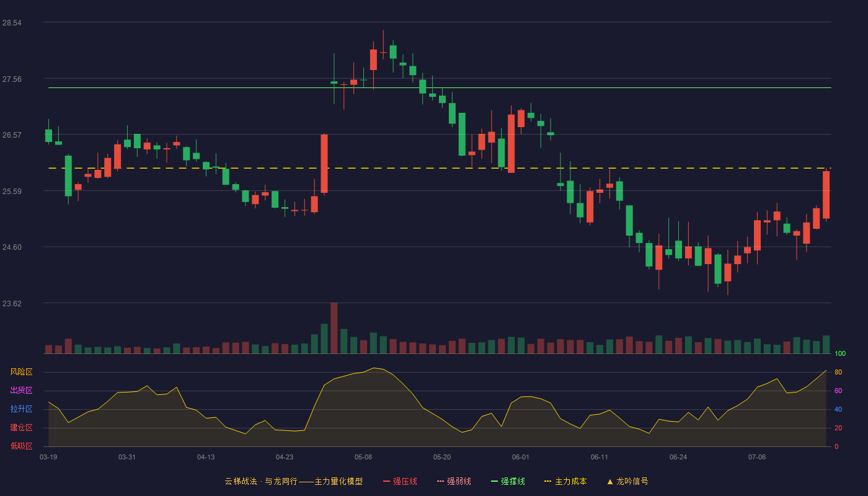Click the 04-23 date label
The image size is (868, 496).
tap(285, 457)
